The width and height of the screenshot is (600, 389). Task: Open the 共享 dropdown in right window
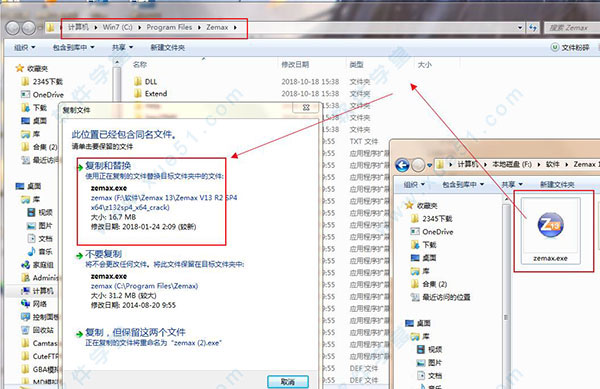pos(512,184)
